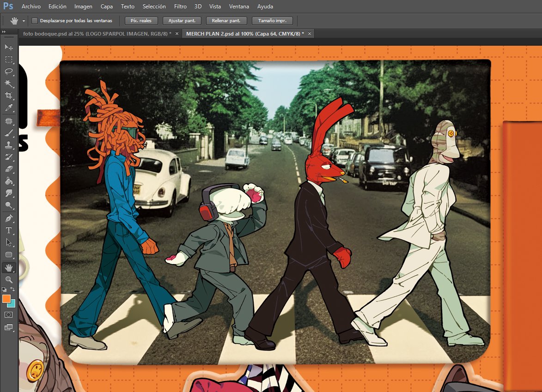Select the Hand tool in toolbox

9,267
